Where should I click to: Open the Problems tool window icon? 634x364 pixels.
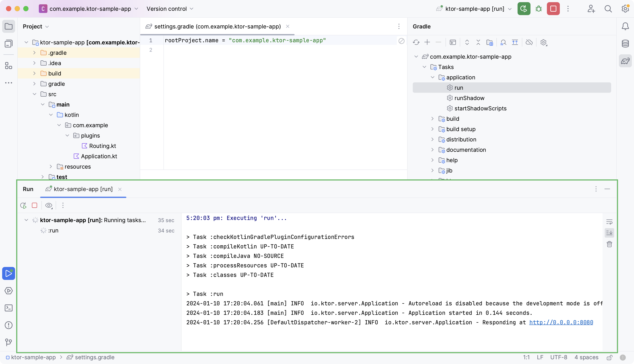[x=8, y=325]
